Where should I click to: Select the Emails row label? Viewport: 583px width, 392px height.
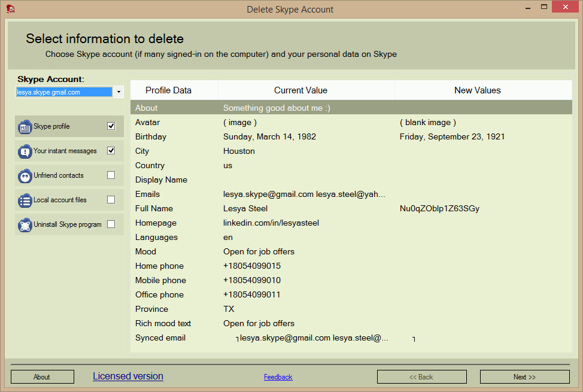click(148, 194)
